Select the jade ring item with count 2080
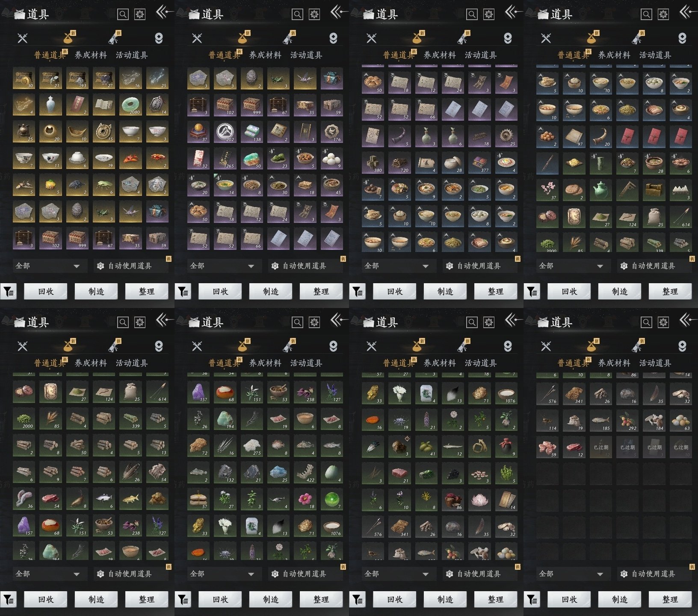Image resolution: width=698 pixels, height=616 pixels. coord(130,105)
